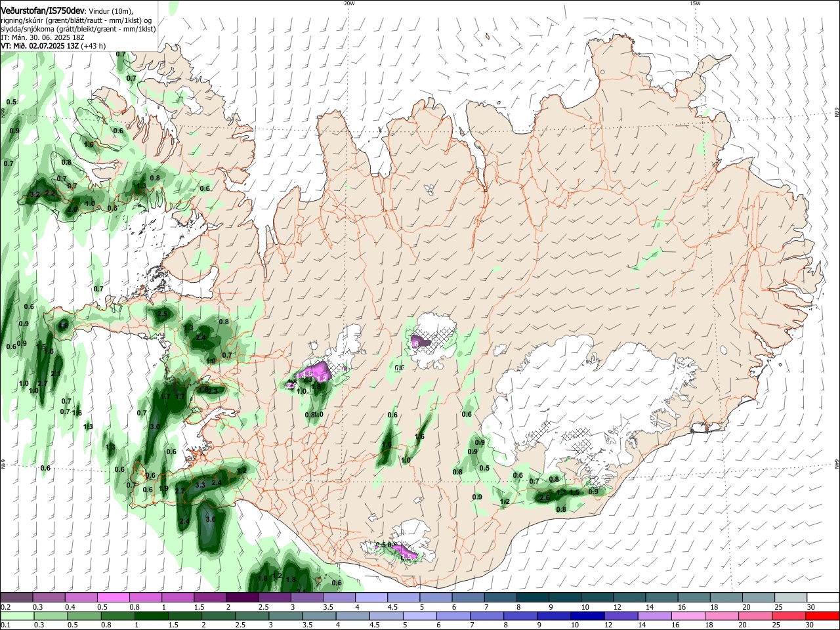840x630 pixels.
Task: Pick the dark purple 2 swatch in the upper legend row
Action: click(x=242, y=598)
